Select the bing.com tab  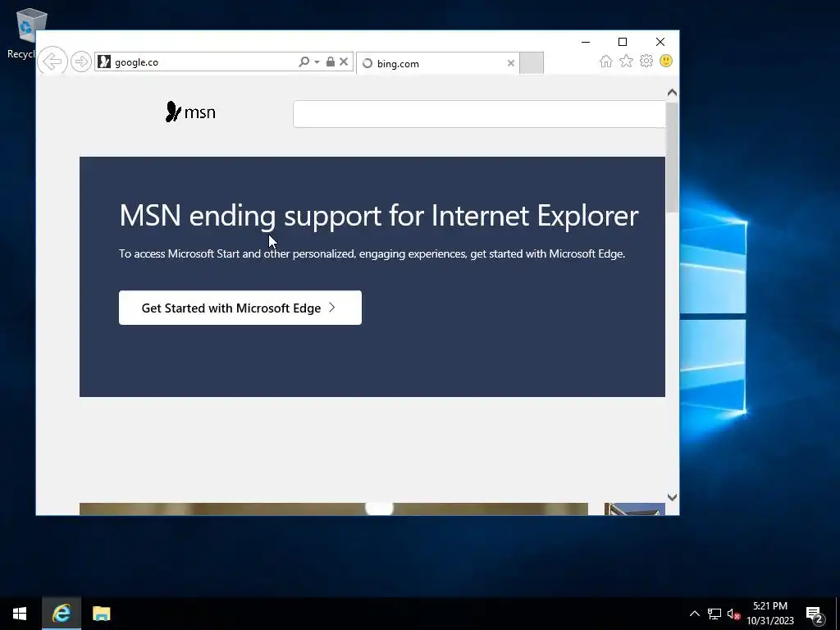(438, 63)
